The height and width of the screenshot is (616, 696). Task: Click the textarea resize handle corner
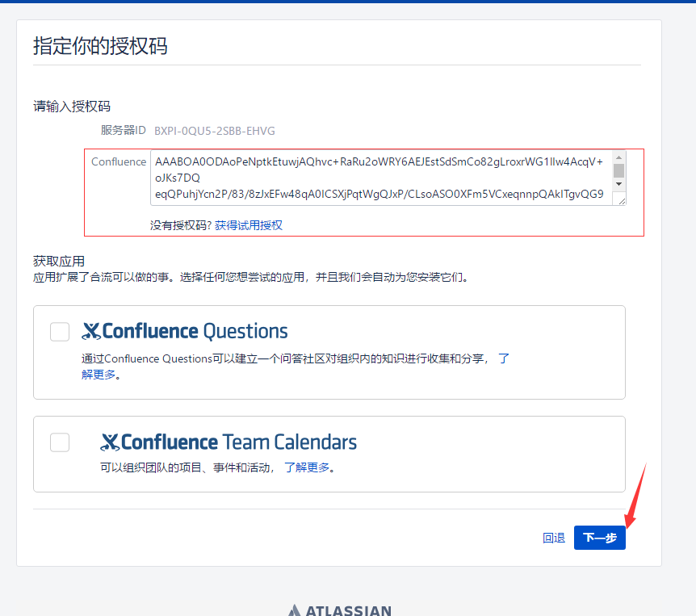[x=621, y=200]
